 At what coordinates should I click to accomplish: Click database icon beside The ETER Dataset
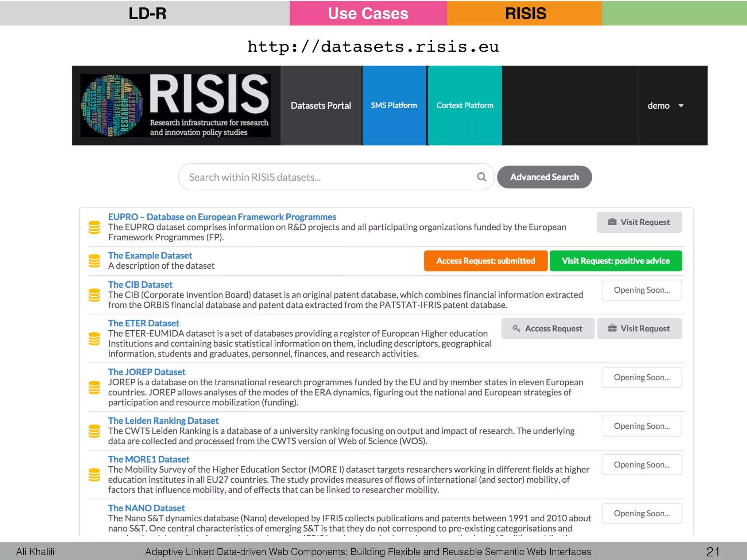pos(94,339)
